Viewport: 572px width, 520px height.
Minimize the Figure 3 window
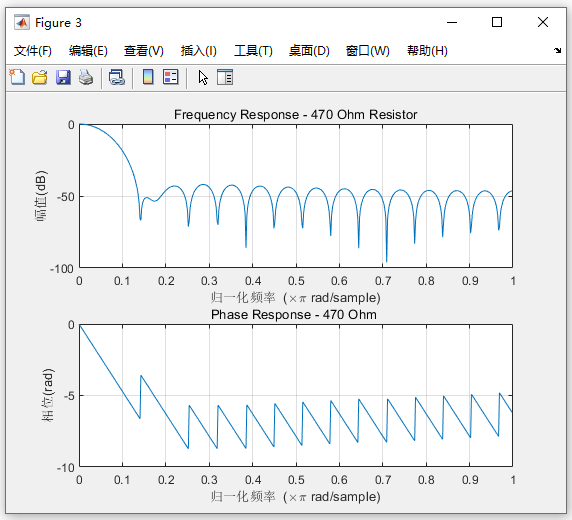tap(452, 22)
